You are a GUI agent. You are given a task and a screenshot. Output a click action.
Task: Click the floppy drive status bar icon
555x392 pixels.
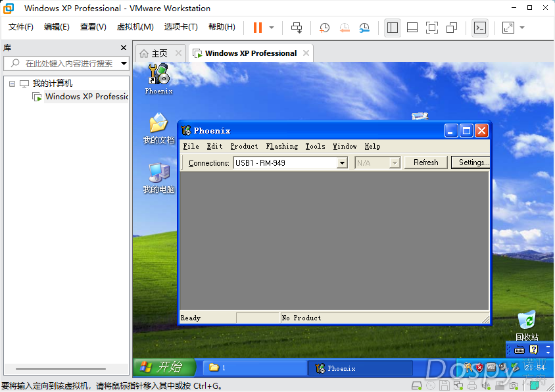pos(445,385)
